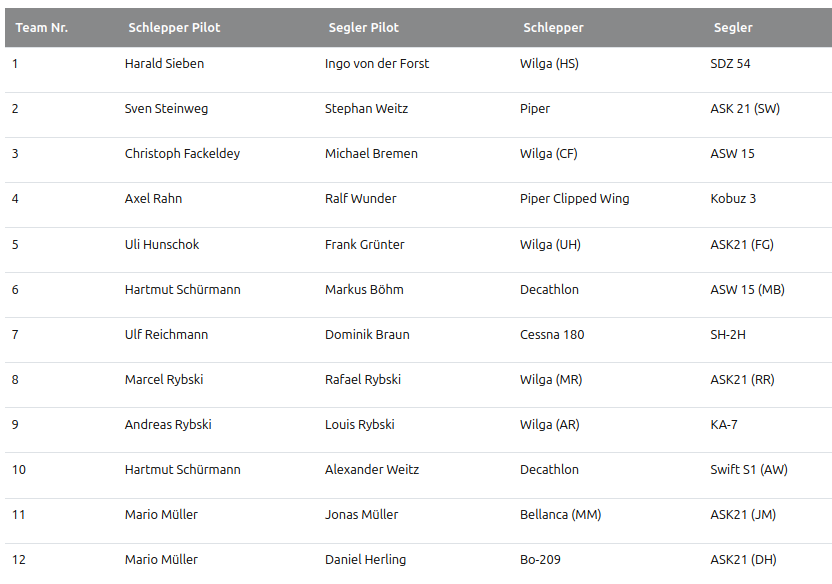Click the 'Piper Clipped Wing' cell

(574, 199)
